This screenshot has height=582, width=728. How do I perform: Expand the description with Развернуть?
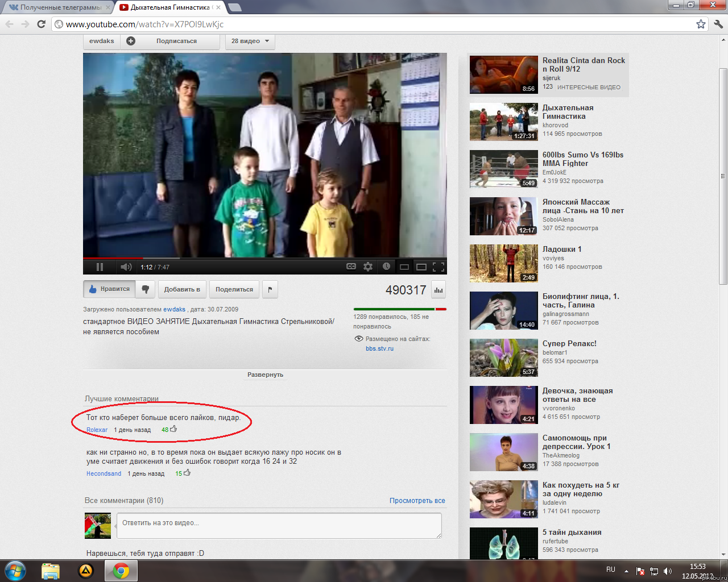(265, 375)
